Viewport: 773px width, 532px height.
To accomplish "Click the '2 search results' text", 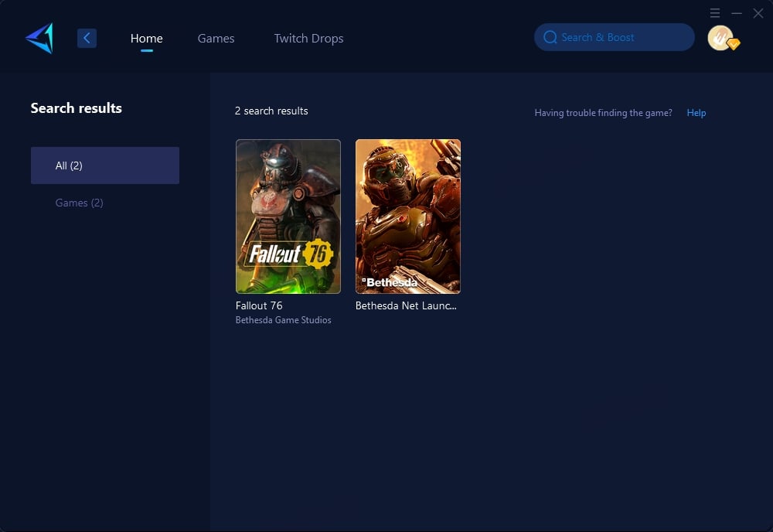I will 271,111.
